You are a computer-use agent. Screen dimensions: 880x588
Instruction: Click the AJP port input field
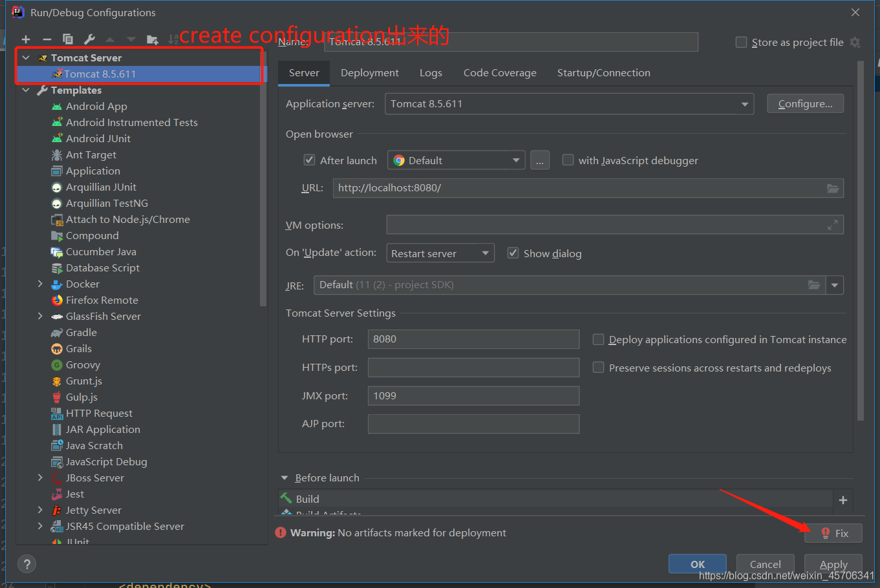[474, 424]
